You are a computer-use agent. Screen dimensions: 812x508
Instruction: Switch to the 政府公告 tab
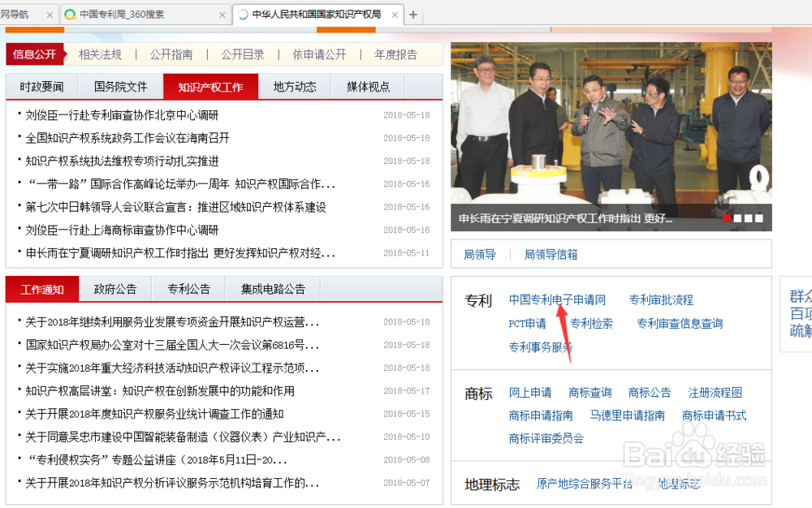coord(114,288)
